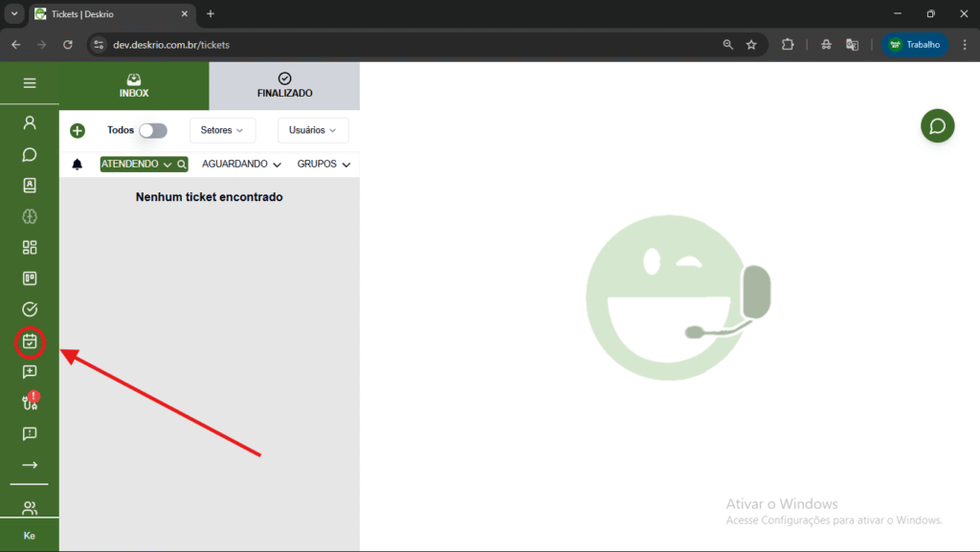Open the round green chat bubble button
Screen dimensions: 980x552
937,126
